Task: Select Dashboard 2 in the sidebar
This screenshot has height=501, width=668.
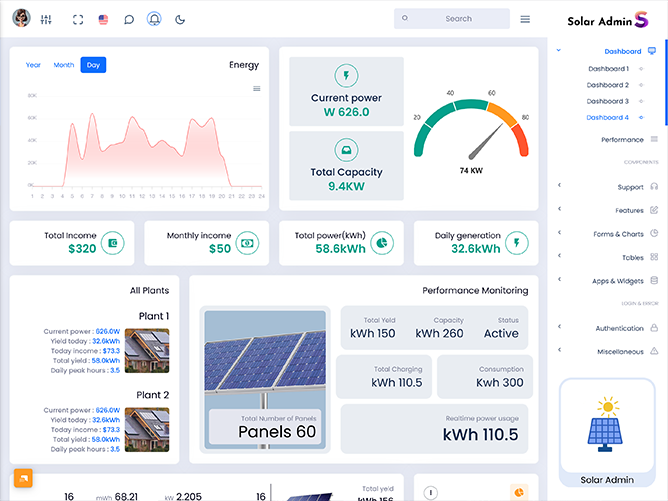Action: click(x=607, y=85)
